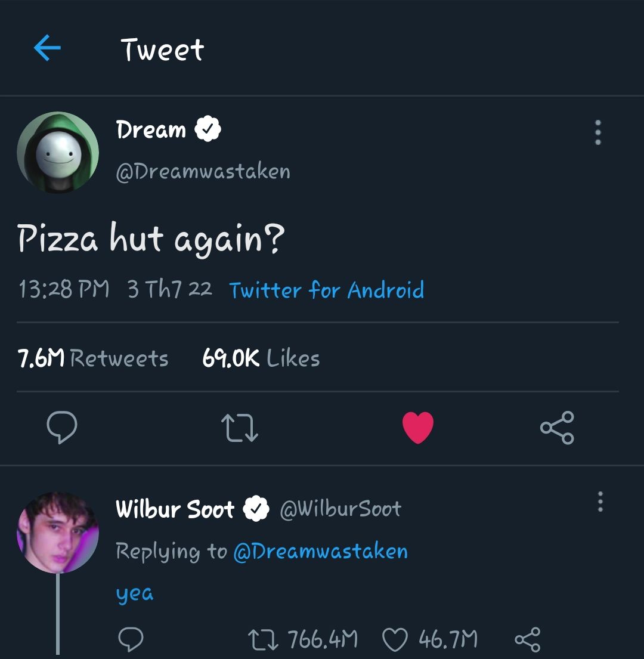Tap Dream's verified badge
This screenshot has height=659, width=644.
click(x=209, y=129)
